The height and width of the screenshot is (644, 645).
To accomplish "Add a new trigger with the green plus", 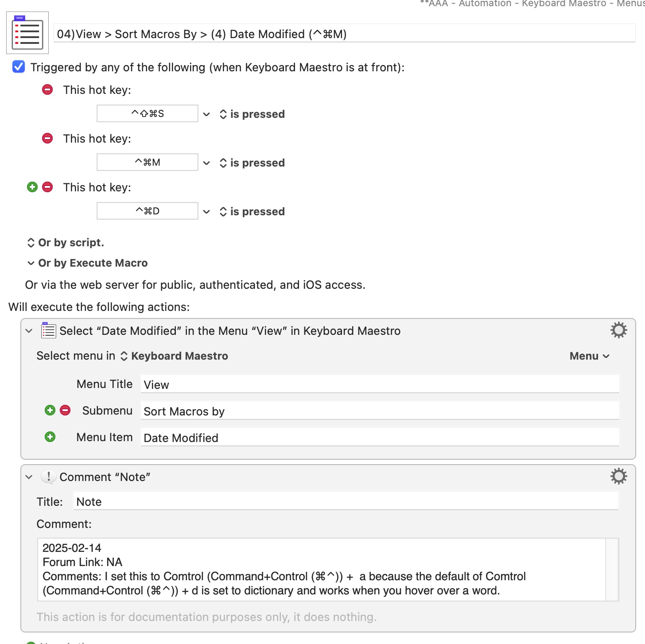I will coord(32,187).
